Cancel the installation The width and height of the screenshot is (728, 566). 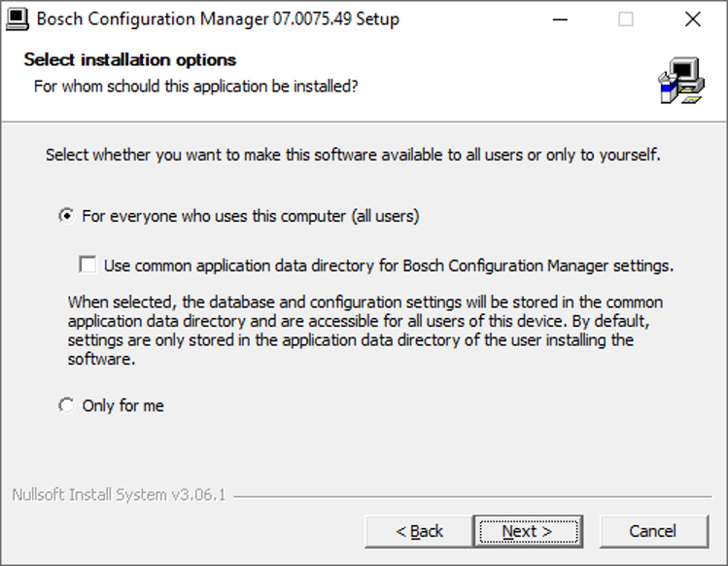pos(653,531)
